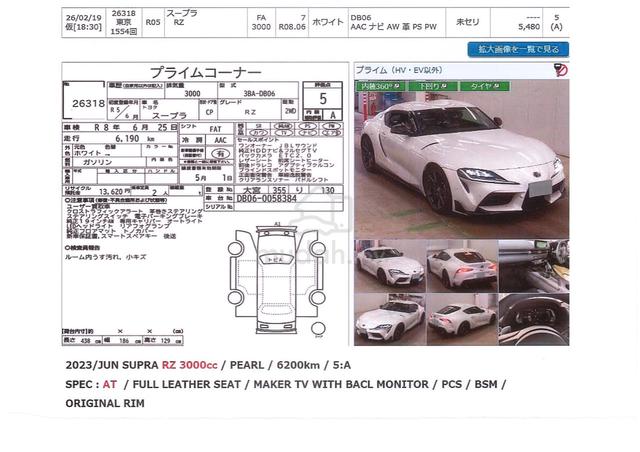Click the red prohibited icon beside プライム header
The width and height of the screenshot is (640, 452).
pos(561,70)
